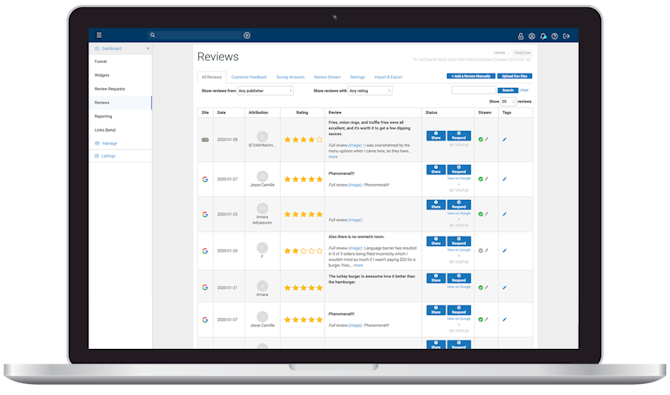Click Google site icon for Amara Adiyasuren review

pyautogui.click(x=205, y=214)
